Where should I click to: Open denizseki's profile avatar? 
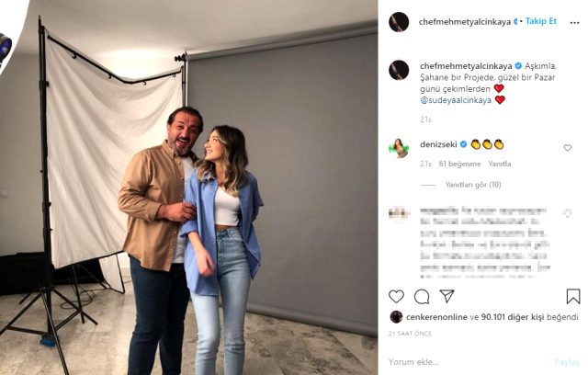(399, 148)
